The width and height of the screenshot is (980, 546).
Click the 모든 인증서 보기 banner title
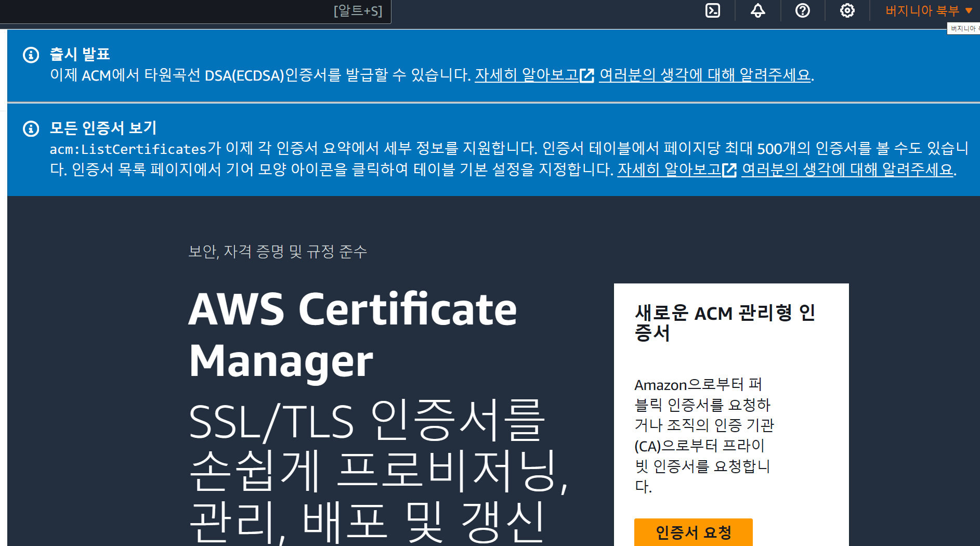click(103, 128)
